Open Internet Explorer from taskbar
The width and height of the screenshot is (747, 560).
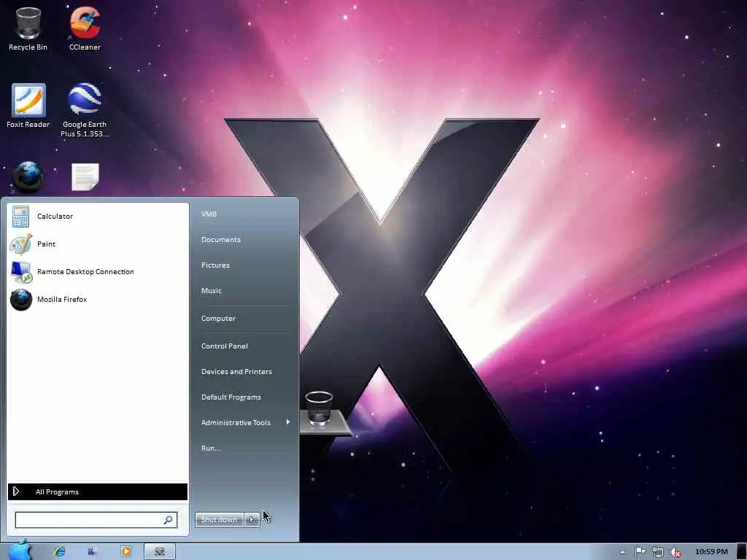click(59, 551)
